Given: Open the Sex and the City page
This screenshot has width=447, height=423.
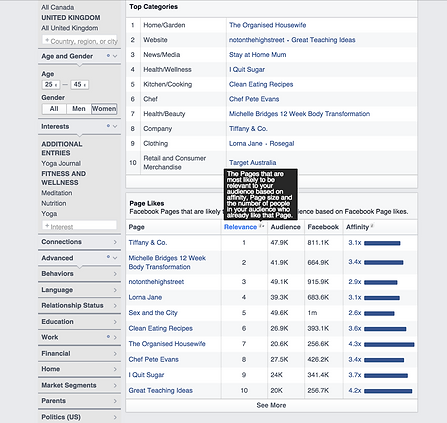Looking at the screenshot, I should pyautogui.click(x=153, y=313).
